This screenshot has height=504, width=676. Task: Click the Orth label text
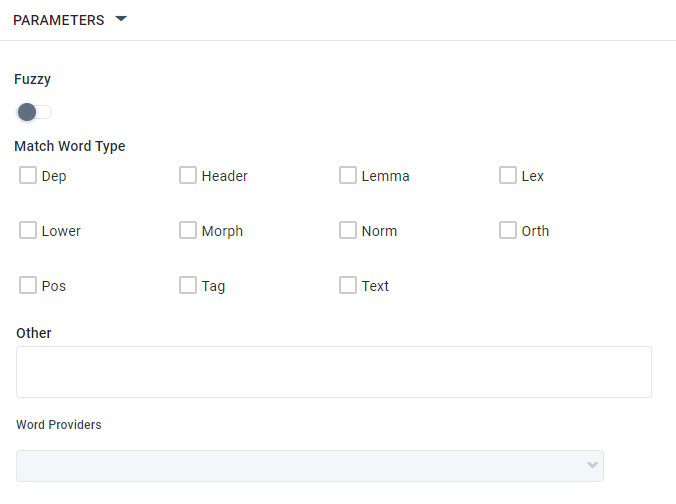pyautogui.click(x=535, y=231)
